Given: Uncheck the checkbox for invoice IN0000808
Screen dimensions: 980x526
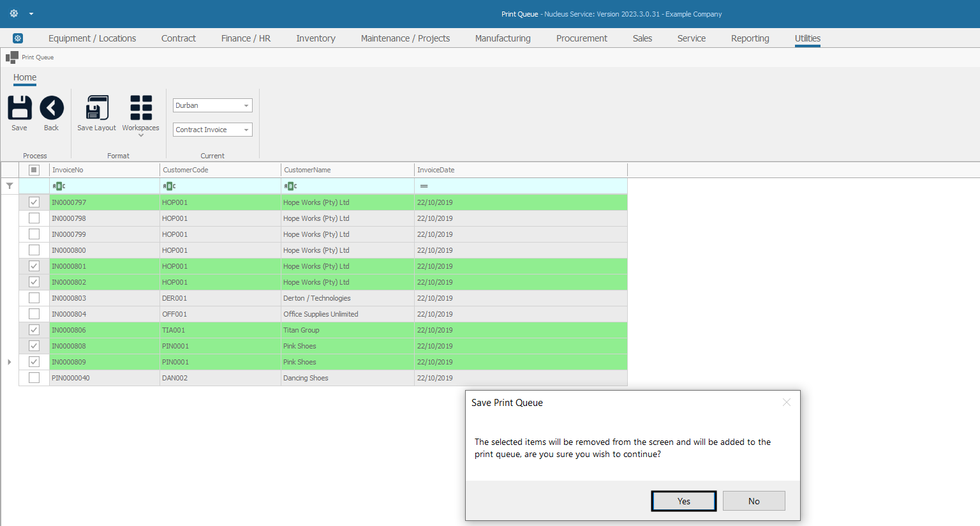Looking at the screenshot, I should [34, 346].
